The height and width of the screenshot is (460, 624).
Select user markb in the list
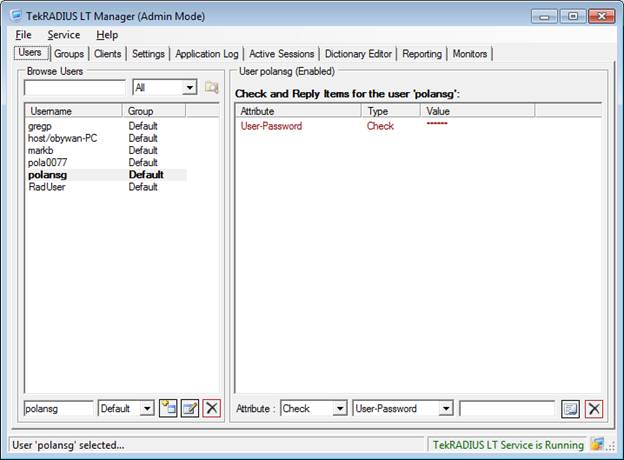[x=105, y=150]
